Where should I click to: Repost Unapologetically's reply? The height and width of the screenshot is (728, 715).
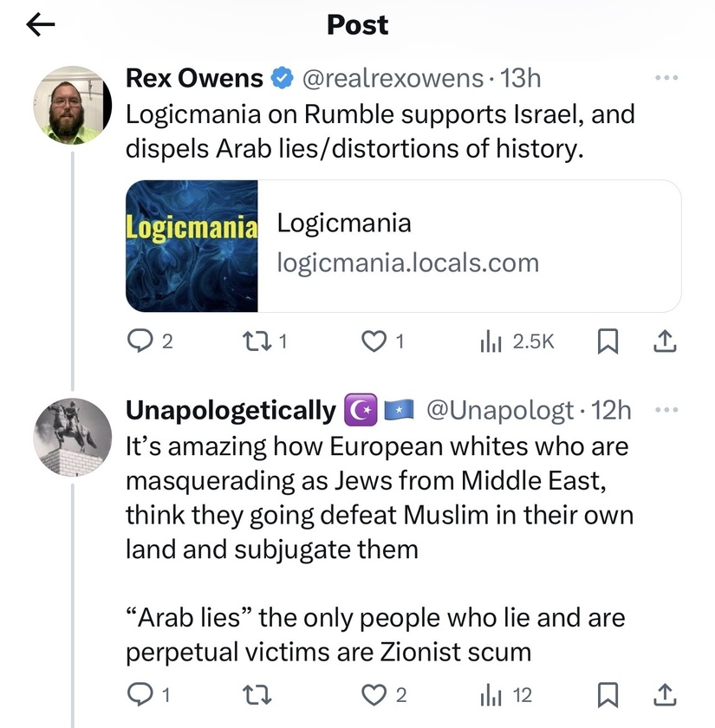click(x=257, y=695)
